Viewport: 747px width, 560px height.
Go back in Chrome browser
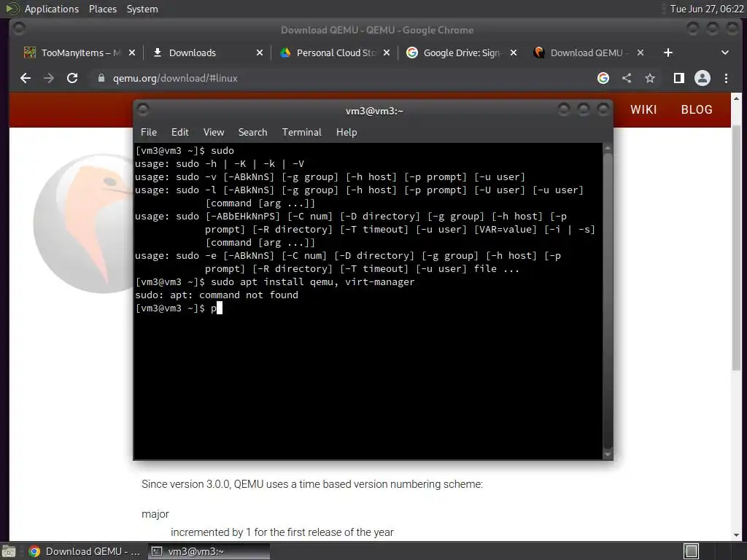[26, 78]
